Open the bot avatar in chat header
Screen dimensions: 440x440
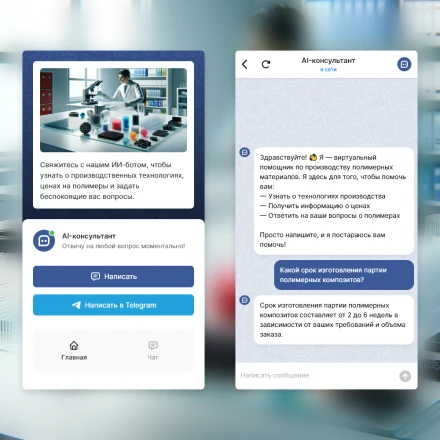tap(404, 64)
